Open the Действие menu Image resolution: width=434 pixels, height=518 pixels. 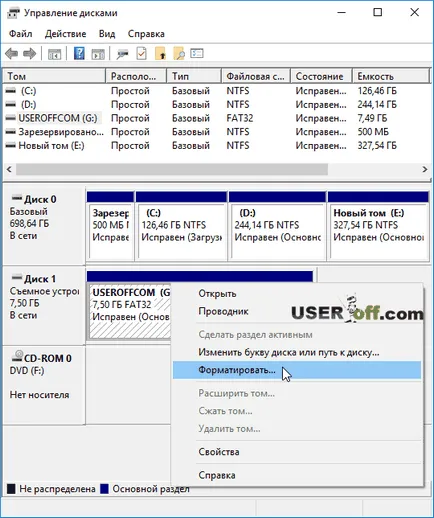[66, 34]
